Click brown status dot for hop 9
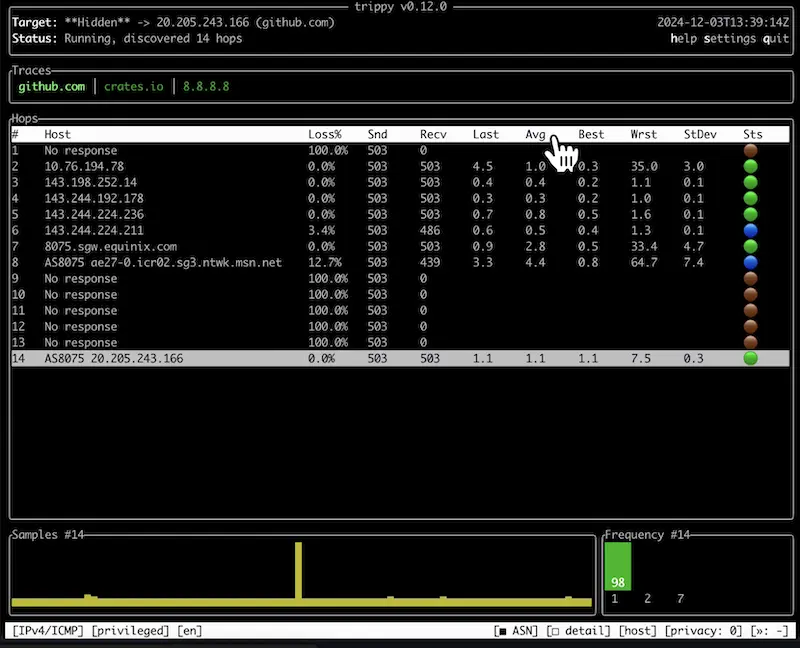Screen dimensions: 800x648 [750, 279]
